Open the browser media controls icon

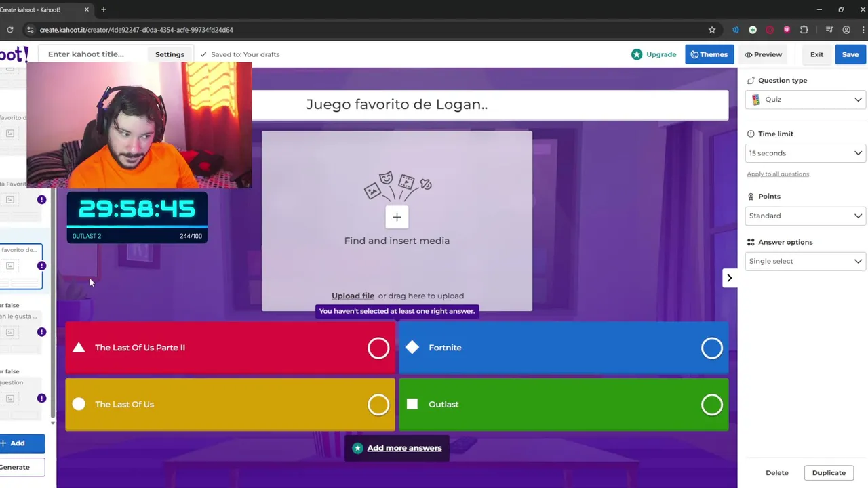point(829,30)
